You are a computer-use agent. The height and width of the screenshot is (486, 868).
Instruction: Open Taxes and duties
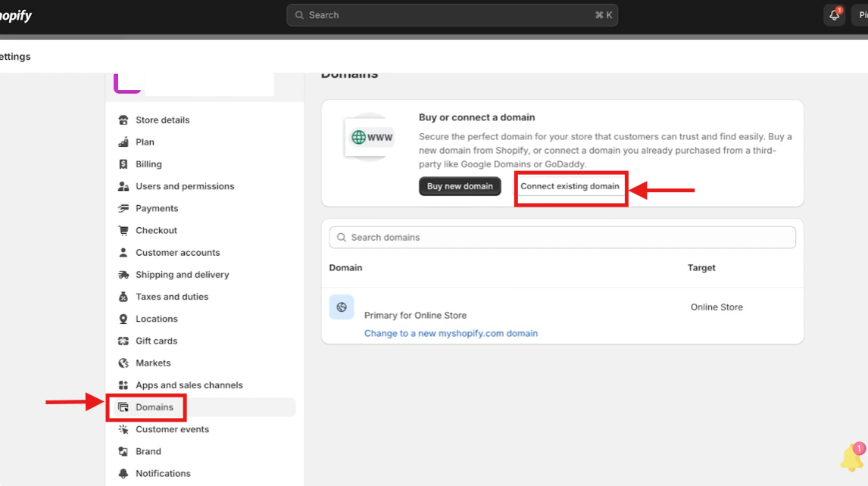172,298
